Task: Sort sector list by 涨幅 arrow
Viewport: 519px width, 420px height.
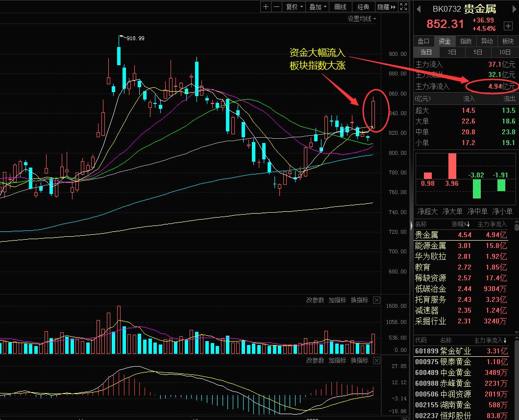Action: [468, 224]
